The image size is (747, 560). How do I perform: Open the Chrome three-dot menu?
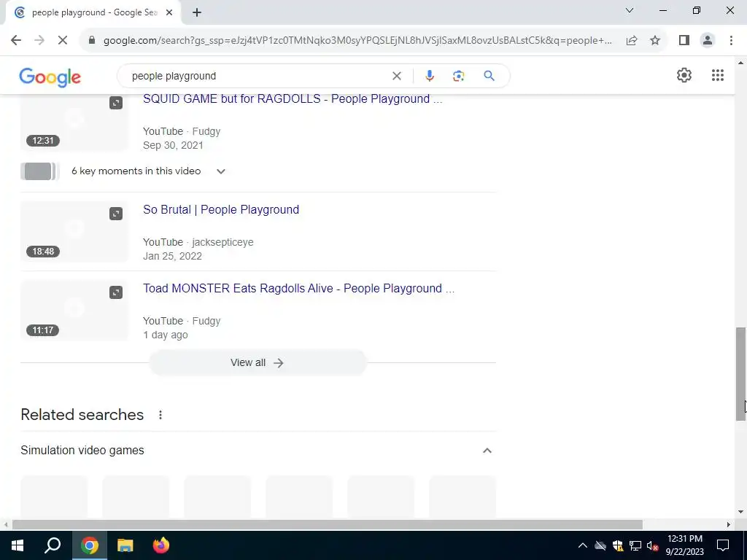click(731, 41)
